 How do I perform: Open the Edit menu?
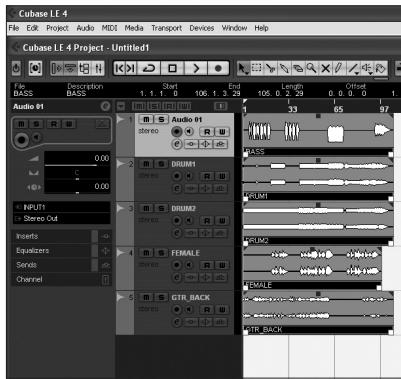(x=32, y=28)
